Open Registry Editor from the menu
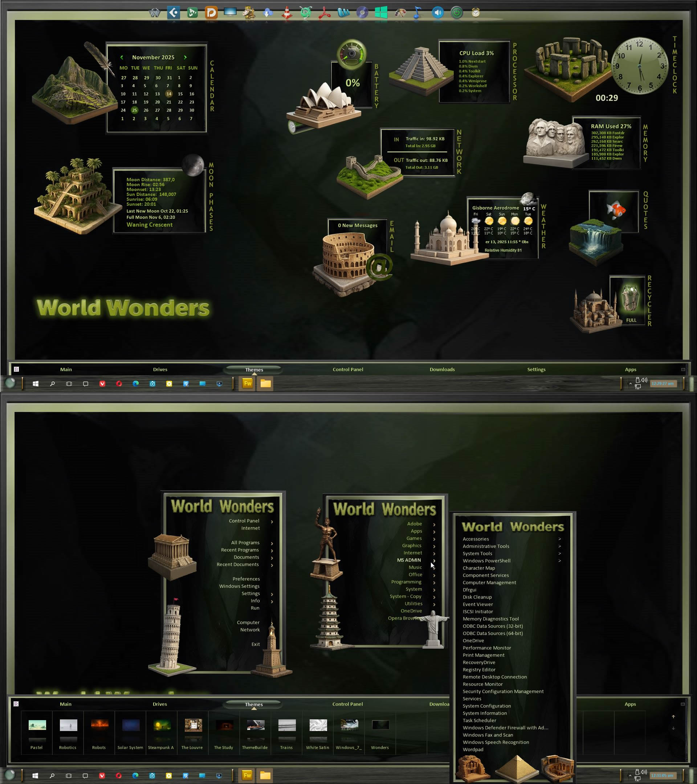 coord(479,670)
